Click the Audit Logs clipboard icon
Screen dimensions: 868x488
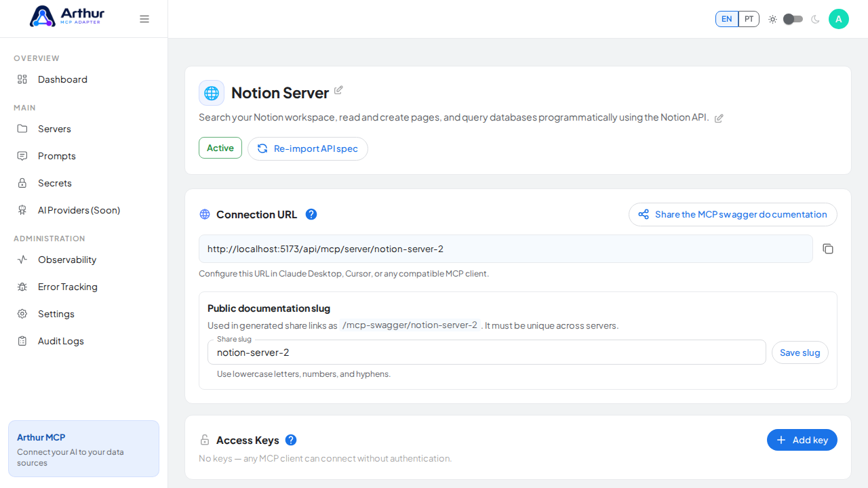tap(22, 341)
